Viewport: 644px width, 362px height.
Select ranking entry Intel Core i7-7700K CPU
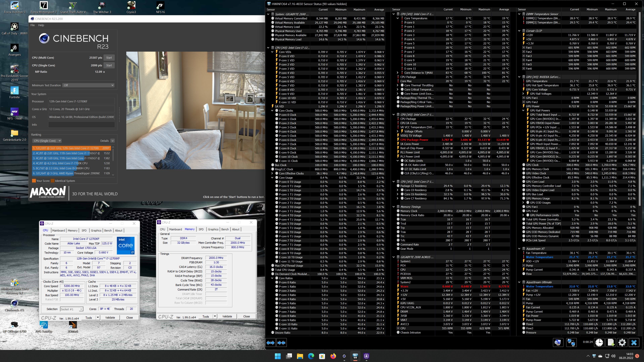tap(71, 163)
